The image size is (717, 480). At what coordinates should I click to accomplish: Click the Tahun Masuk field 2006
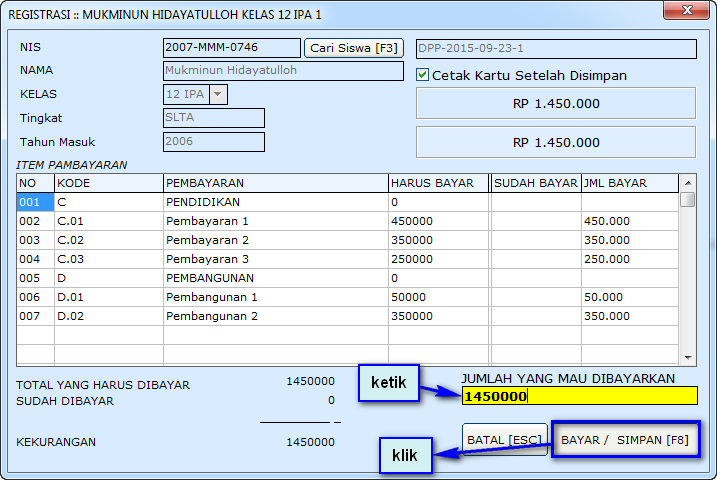point(214,142)
